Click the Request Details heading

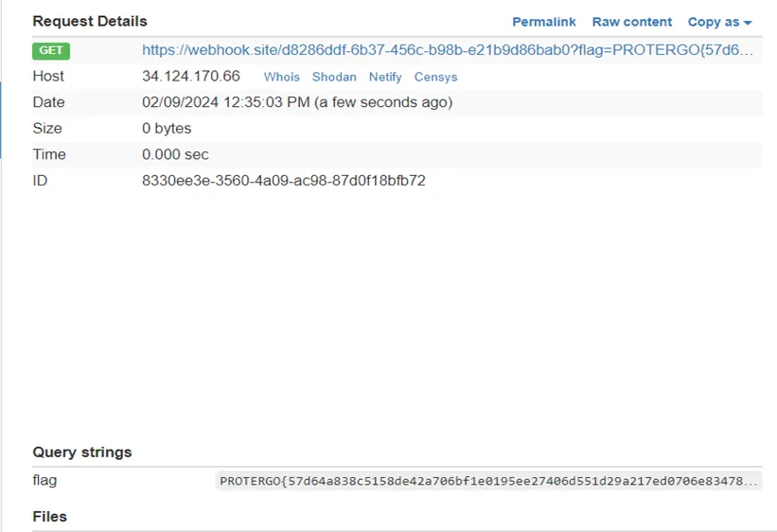(90, 21)
